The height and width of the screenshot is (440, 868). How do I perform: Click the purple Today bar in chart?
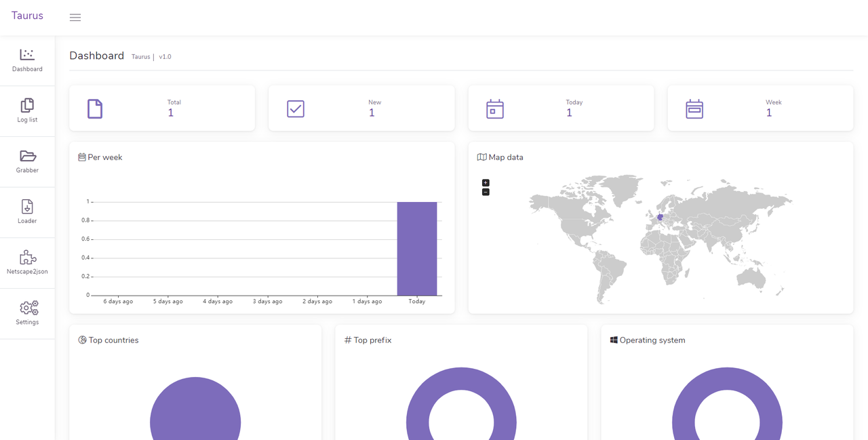tap(417, 249)
